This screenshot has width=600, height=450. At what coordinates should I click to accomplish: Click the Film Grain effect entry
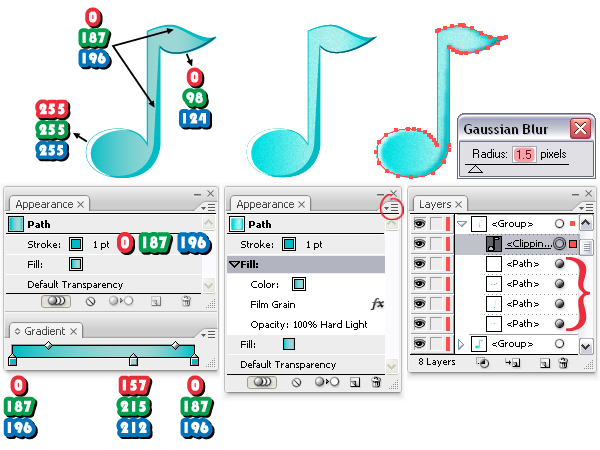(x=273, y=305)
